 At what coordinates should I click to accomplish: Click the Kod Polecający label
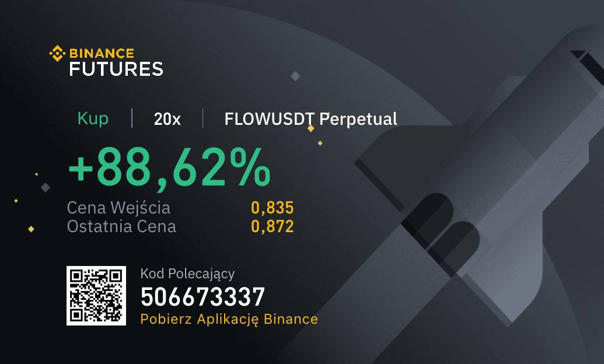click(x=187, y=274)
